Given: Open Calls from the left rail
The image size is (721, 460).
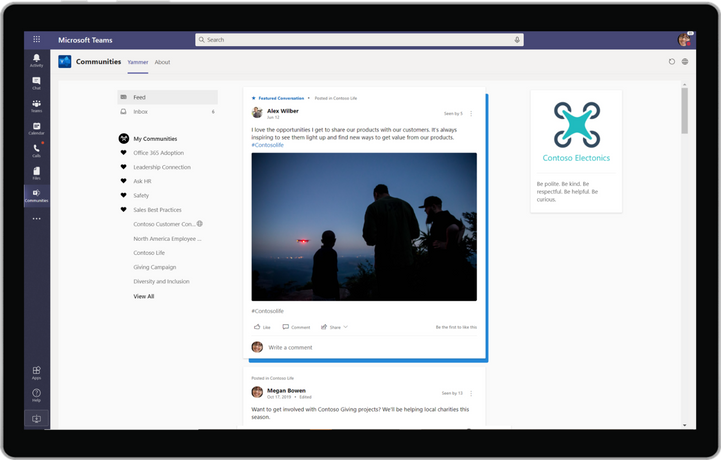Looking at the screenshot, I should 36,150.
